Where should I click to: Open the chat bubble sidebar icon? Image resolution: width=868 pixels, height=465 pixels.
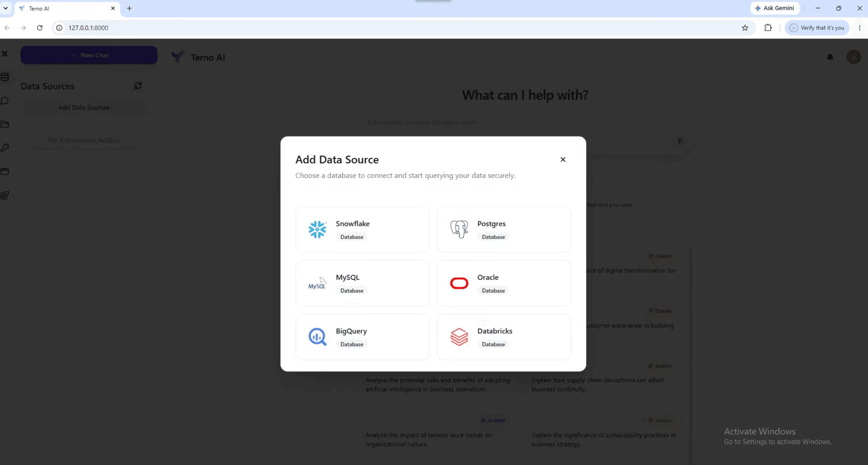[5, 101]
